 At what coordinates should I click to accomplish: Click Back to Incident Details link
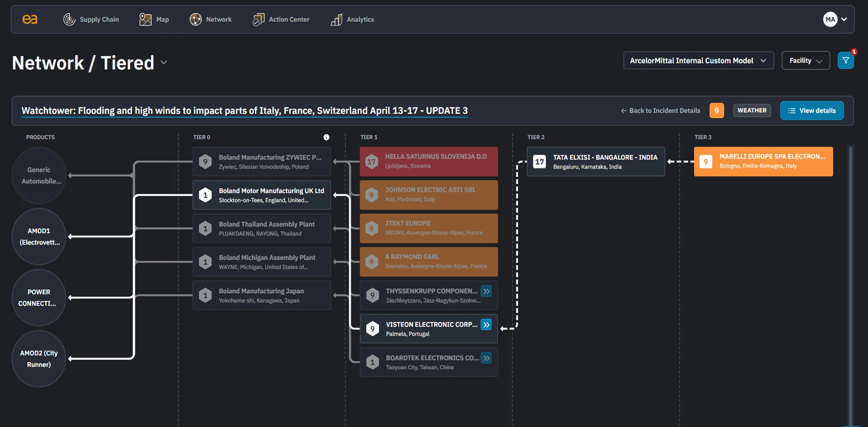click(660, 110)
